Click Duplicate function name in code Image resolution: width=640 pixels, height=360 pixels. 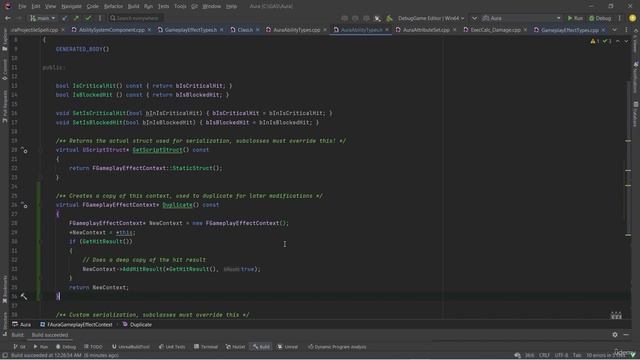tap(177, 205)
